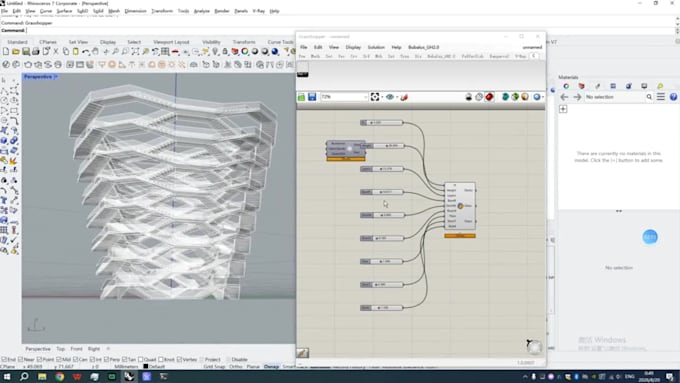
Task: Click Grasshopper's green Open file icon
Action: coord(301,97)
